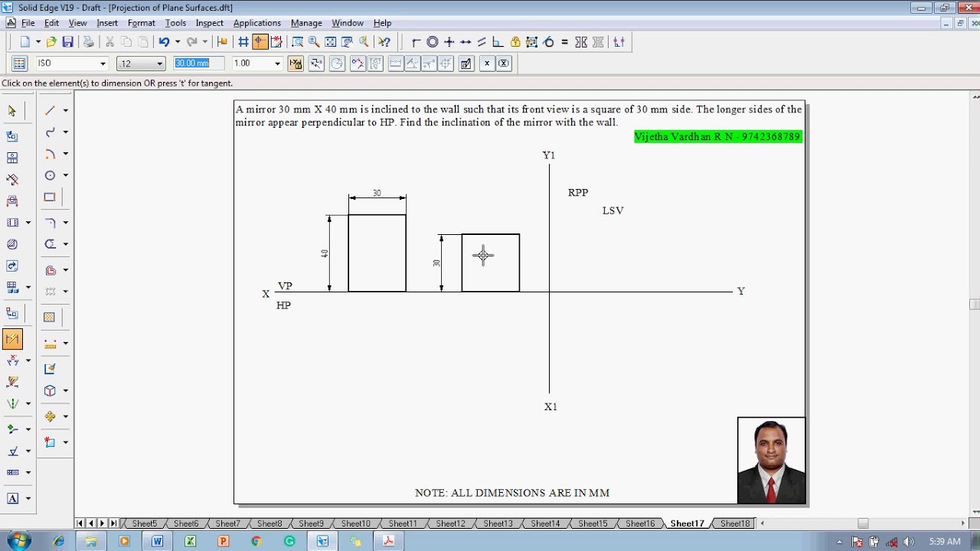Expand the Text tool flyout arrow
980x551 pixels.
pyautogui.click(x=28, y=498)
